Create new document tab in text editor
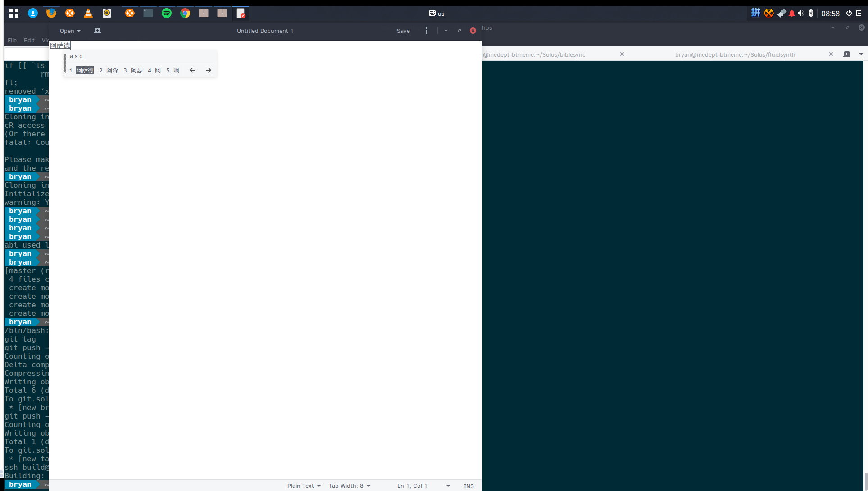 pos(97,31)
